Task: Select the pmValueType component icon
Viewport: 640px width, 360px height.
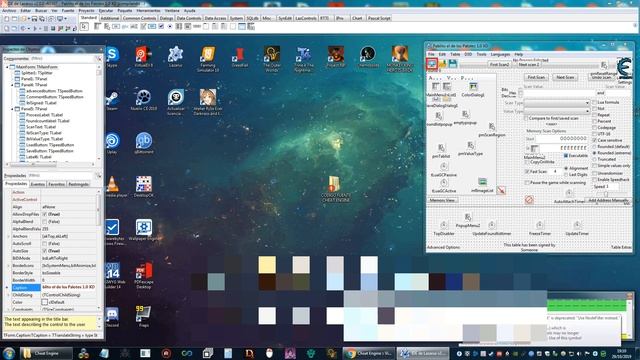Action: 471,145
